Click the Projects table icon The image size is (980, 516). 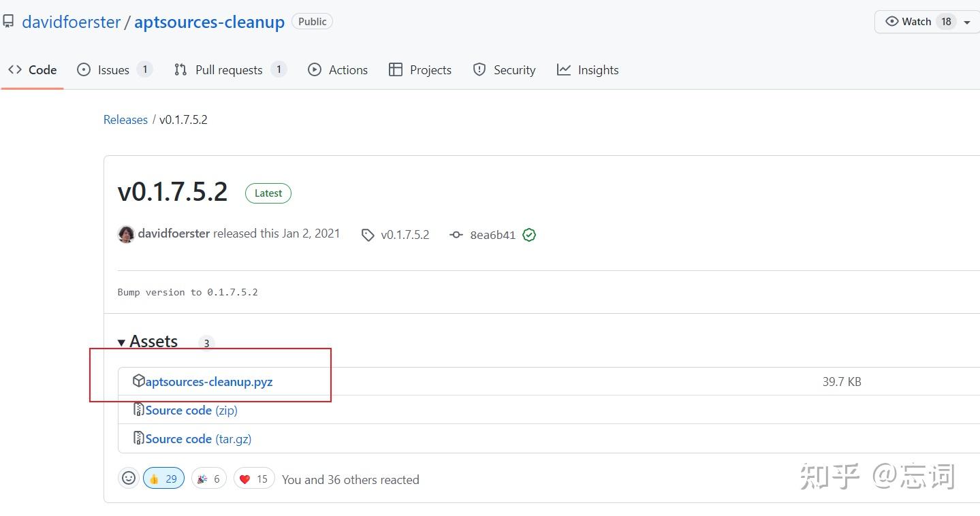396,69
